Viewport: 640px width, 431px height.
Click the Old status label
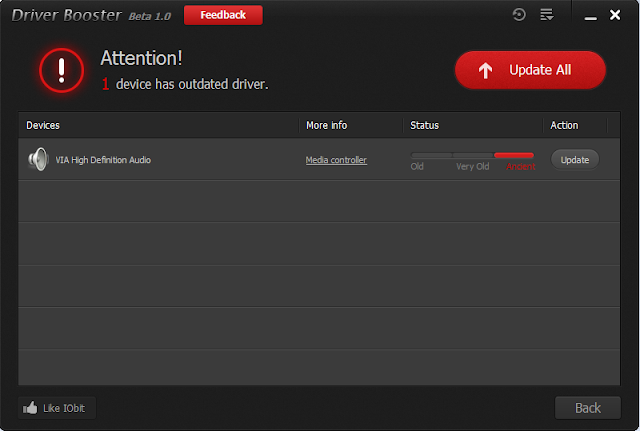pyautogui.click(x=417, y=167)
